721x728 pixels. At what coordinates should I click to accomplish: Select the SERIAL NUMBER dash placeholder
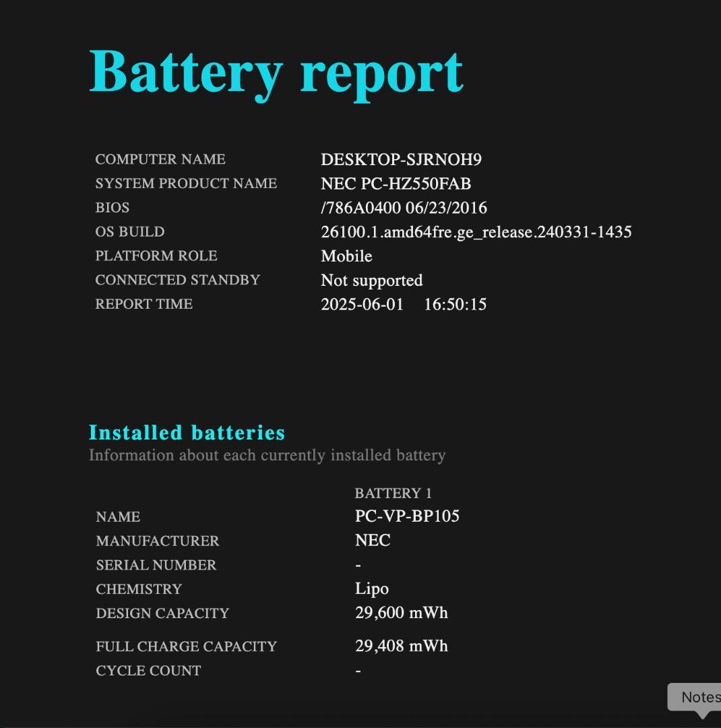tap(358, 565)
